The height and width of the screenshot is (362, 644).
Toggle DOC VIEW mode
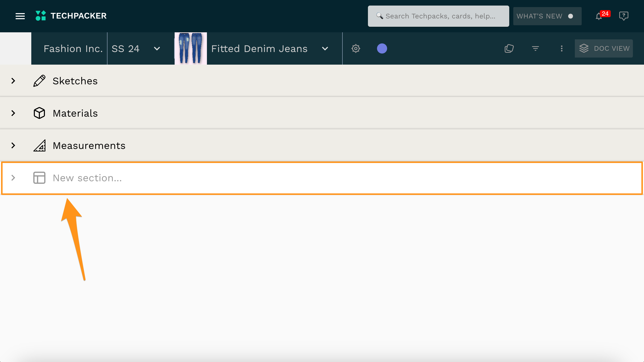click(x=604, y=48)
